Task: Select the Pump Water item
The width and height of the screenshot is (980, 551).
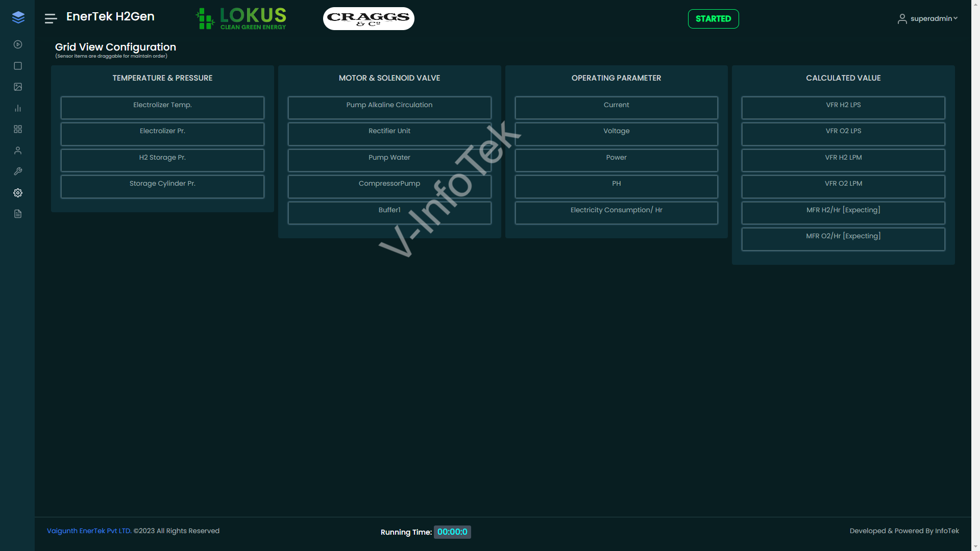Action: (389, 160)
